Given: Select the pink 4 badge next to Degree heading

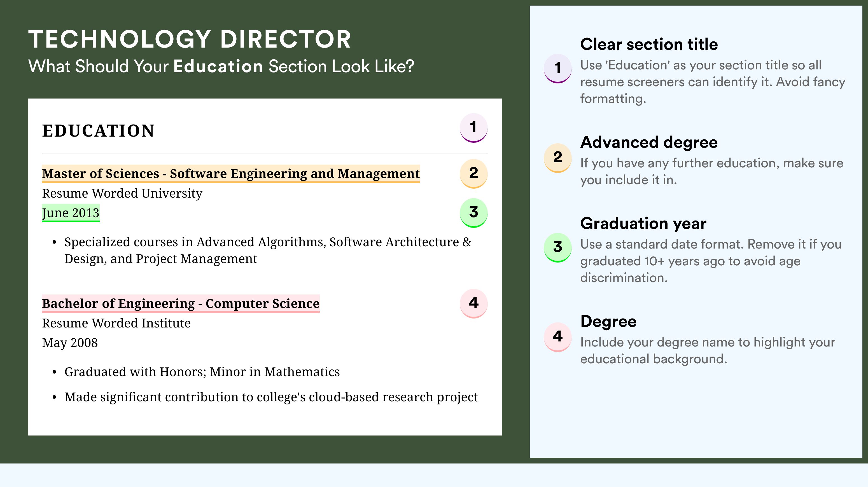Looking at the screenshot, I should pos(558,337).
